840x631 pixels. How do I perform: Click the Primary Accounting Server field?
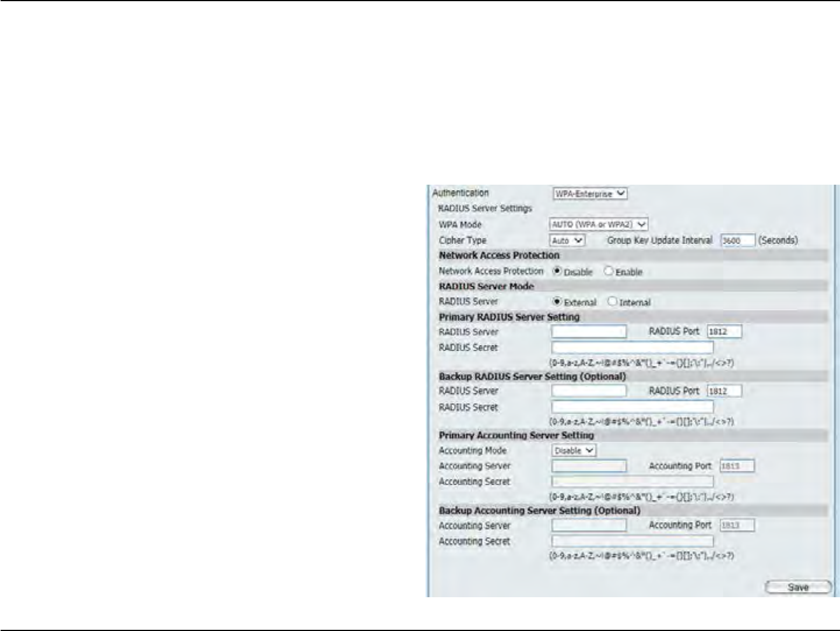[589, 466]
